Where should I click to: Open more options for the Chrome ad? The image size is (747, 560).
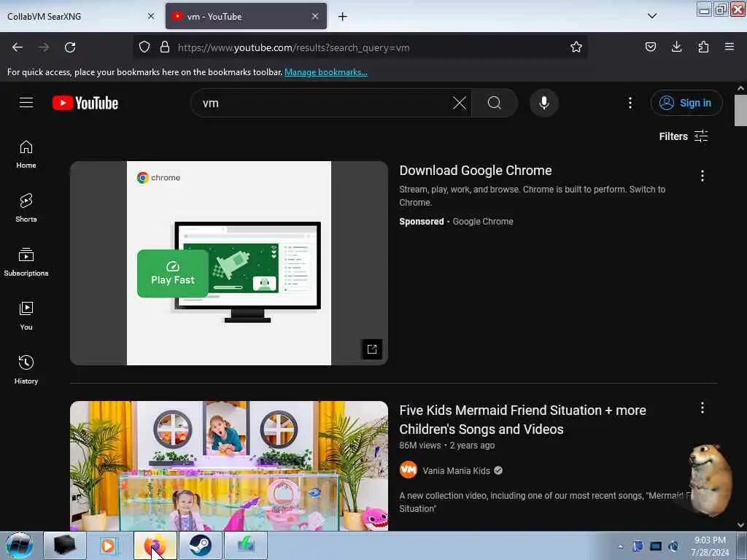point(703,176)
